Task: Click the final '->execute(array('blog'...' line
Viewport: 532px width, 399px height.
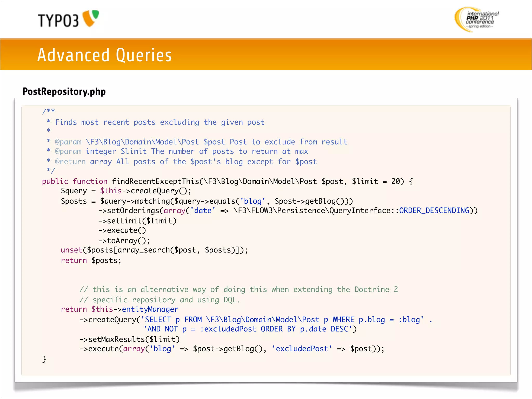Action: [232, 349]
